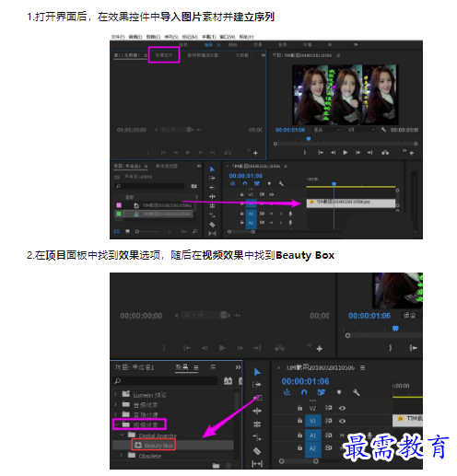Expand the Lumetri presets folder

(x=115, y=394)
